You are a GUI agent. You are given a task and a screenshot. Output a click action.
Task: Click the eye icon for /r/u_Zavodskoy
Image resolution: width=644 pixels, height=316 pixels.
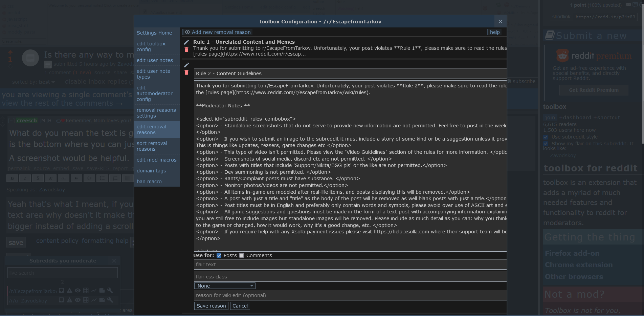(77, 300)
